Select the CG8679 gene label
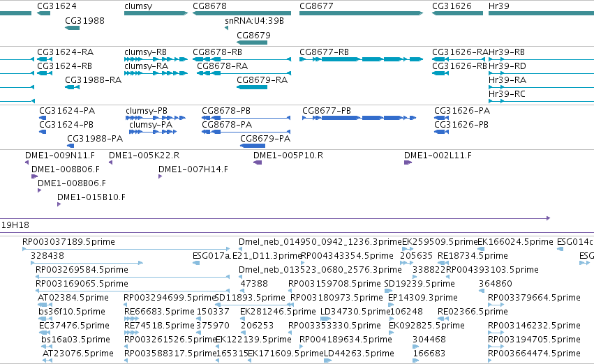This screenshot has width=594, height=364. click(253, 35)
